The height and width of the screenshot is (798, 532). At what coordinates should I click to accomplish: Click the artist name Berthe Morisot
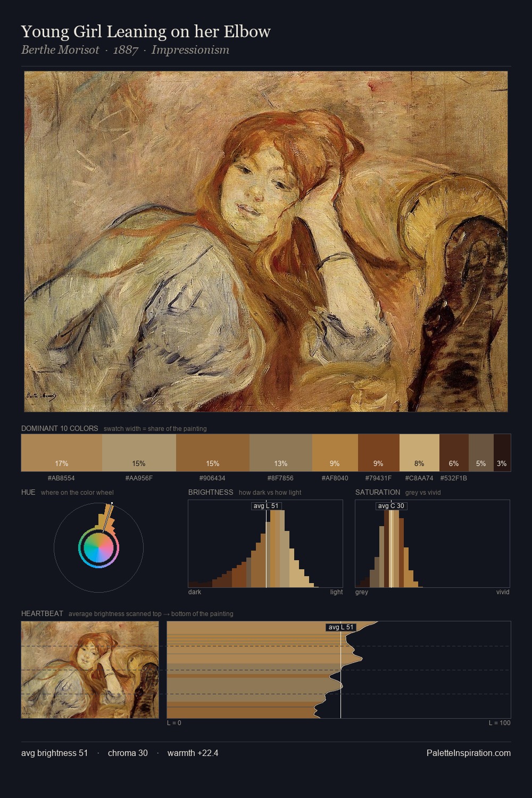click(60, 50)
